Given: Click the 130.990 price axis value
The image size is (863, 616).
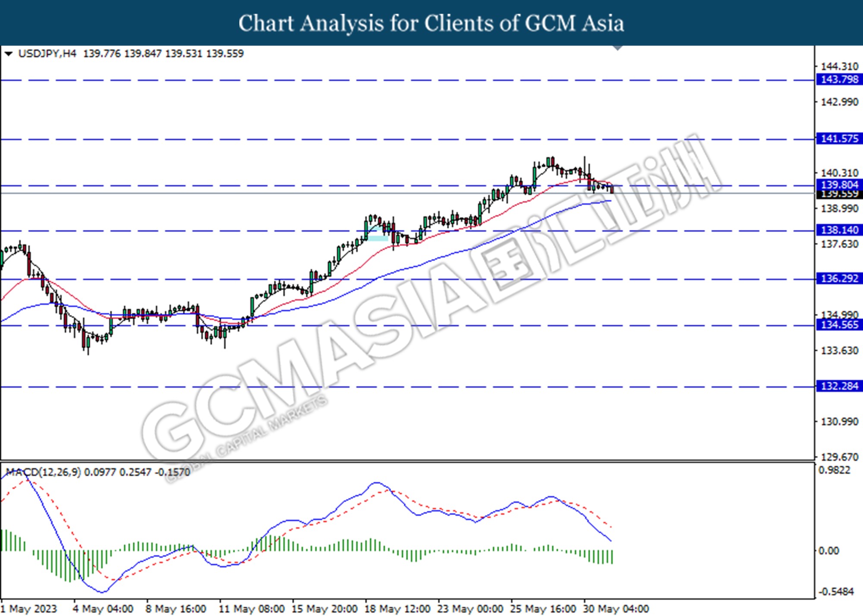Looking at the screenshot, I should [x=839, y=421].
